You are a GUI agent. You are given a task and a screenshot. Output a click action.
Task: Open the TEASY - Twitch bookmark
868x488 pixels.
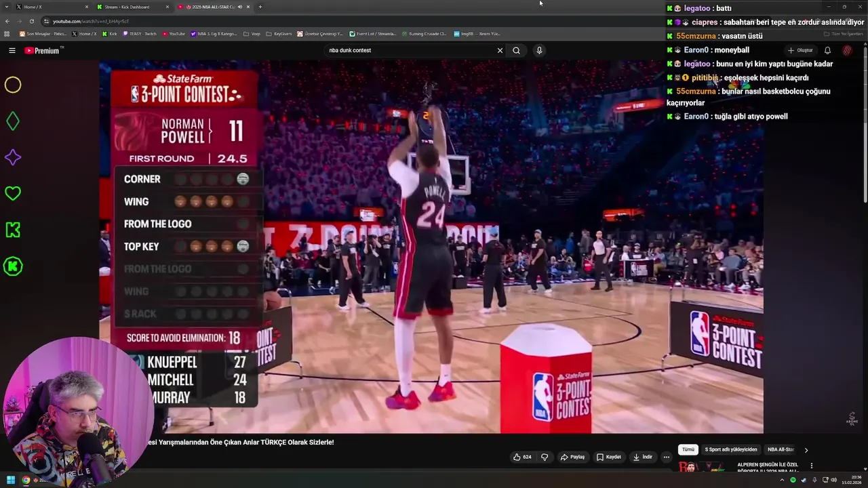pos(139,33)
